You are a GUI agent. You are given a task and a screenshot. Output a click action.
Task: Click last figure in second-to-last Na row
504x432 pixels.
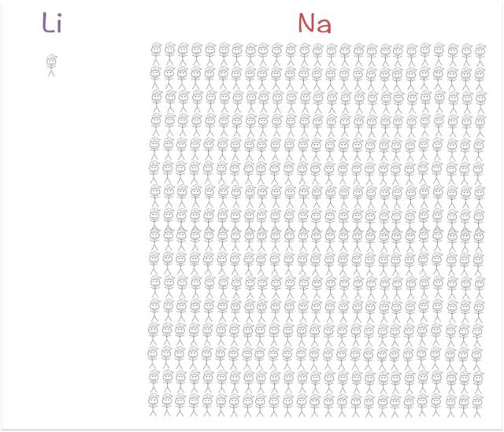click(x=478, y=382)
